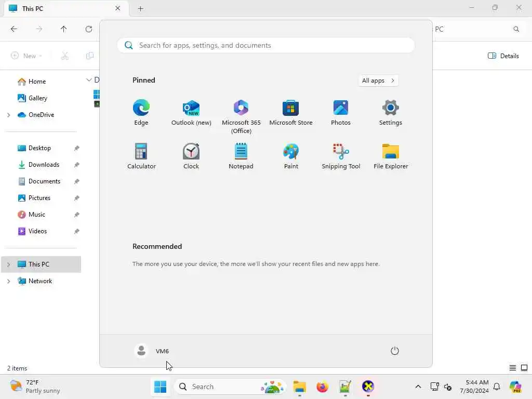
Task: Open the weather widget 72°F
Action: coord(35,387)
